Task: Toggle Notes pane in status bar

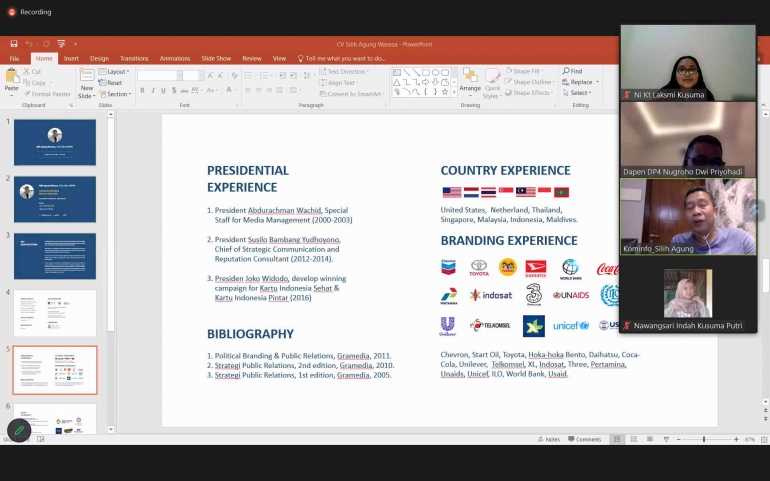Action: [x=549, y=439]
